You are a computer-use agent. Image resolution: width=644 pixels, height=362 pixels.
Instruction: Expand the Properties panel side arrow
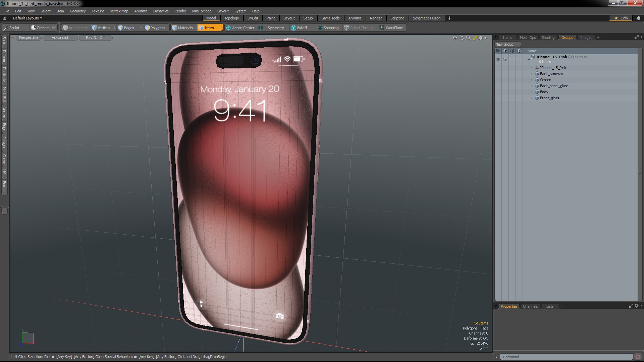641,306
